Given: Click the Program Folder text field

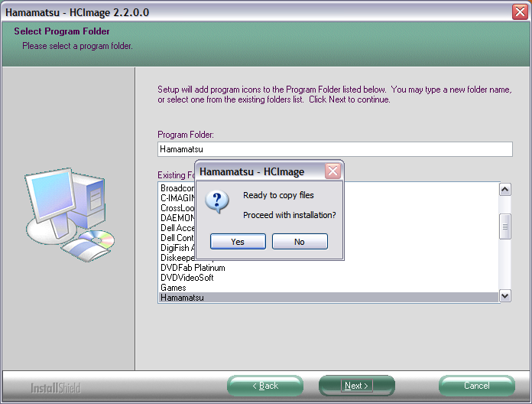Looking at the screenshot, I should (334, 149).
